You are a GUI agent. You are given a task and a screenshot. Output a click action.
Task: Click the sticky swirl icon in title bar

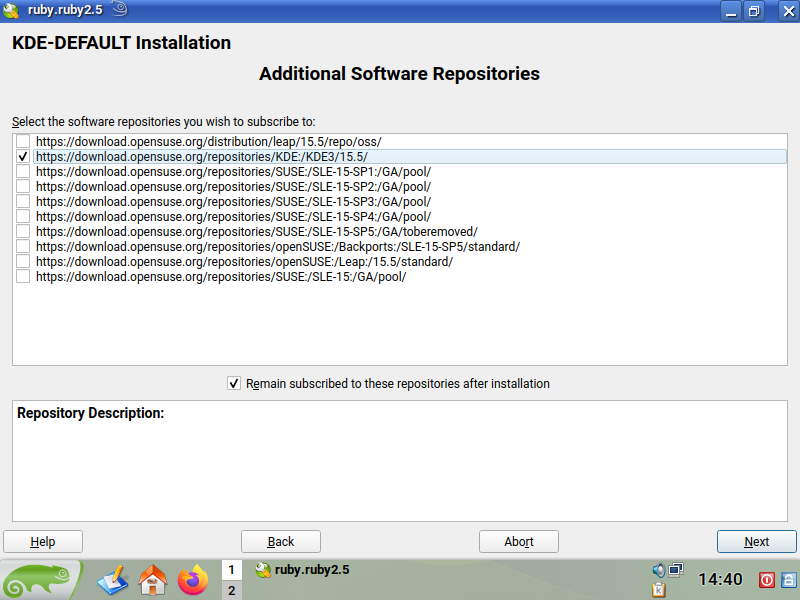point(119,9)
